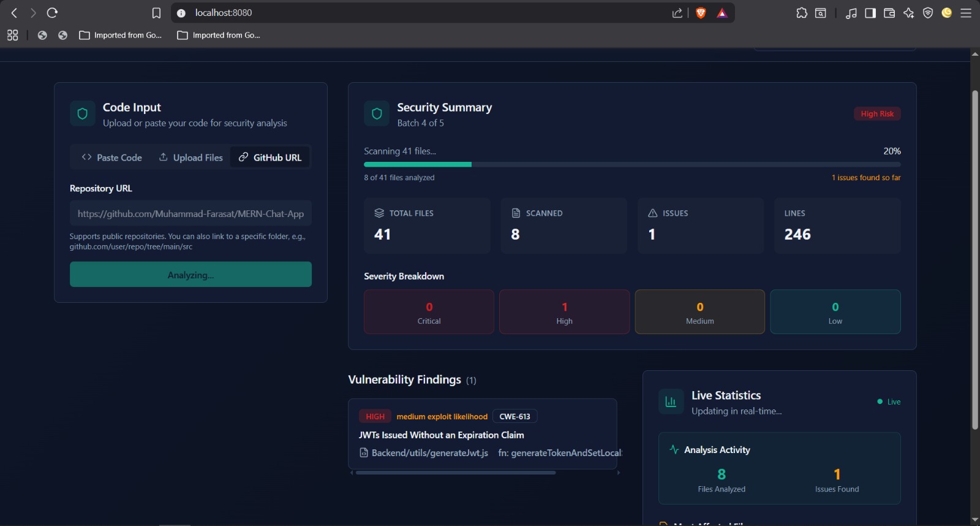Toggle the browser sidebar panel
This screenshot has height=526, width=980.
(870, 13)
